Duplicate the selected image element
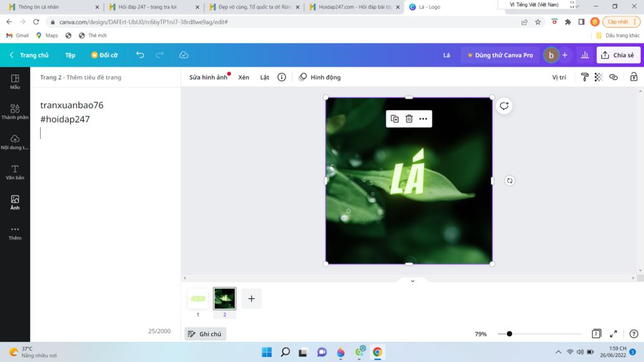644x362 pixels. coord(395,119)
